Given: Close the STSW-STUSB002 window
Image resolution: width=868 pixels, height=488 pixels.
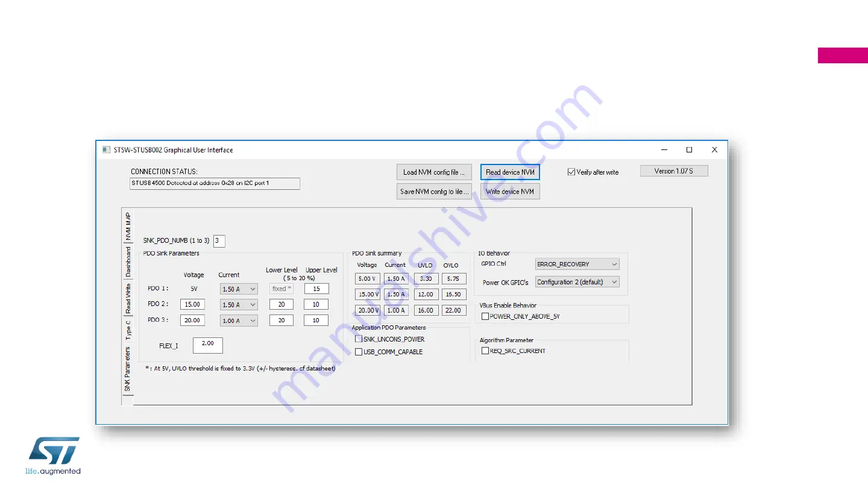Looking at the screenshot, I should [714, 150].
